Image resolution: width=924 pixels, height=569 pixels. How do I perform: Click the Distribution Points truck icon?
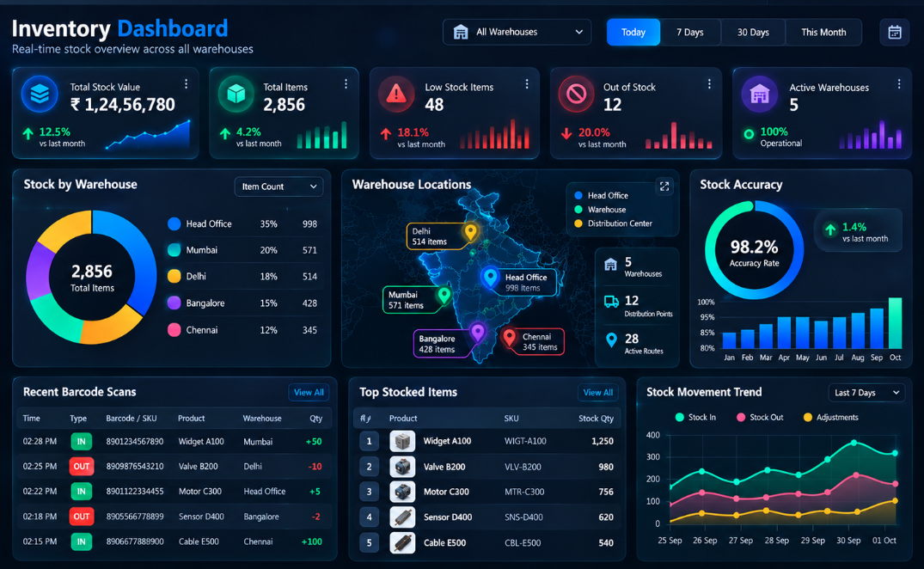click(612, 302)
